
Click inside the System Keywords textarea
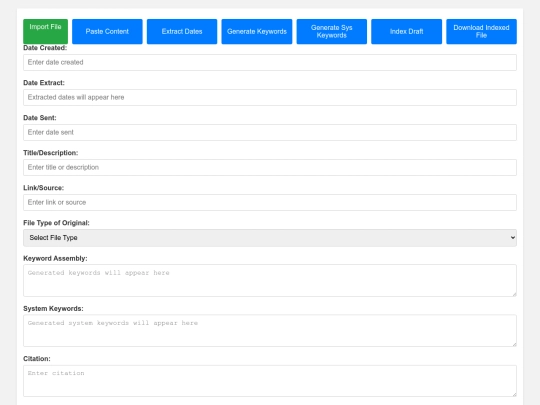(270, 331)
